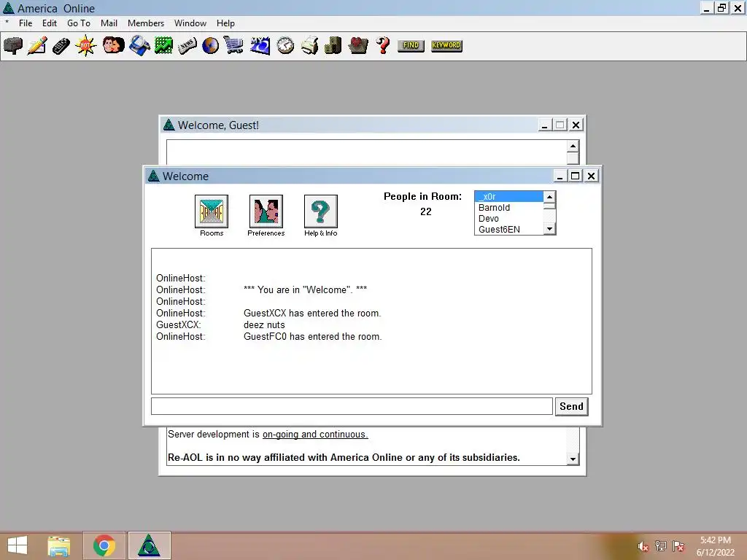Select Barnold in people list
Screen dimensions: 747x560
[508, 208]
